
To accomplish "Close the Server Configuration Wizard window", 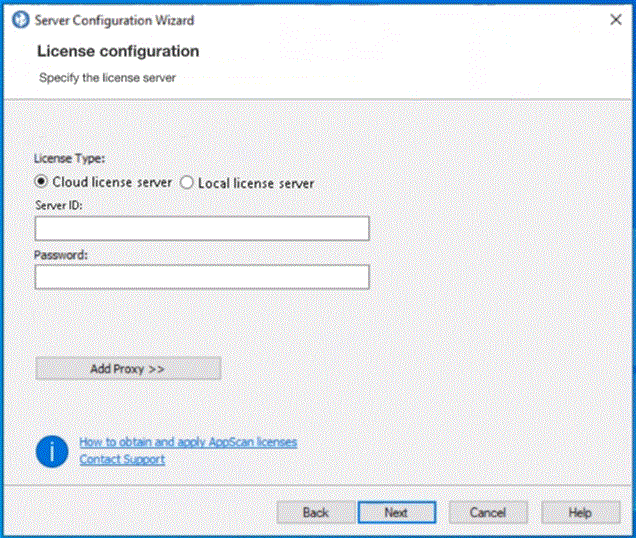I will click(x=615, y=19).
